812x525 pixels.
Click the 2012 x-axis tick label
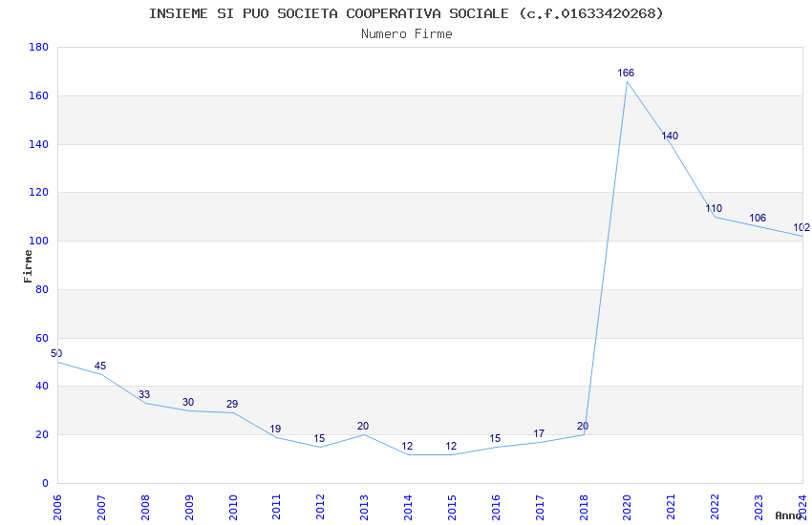click(321, 507)
